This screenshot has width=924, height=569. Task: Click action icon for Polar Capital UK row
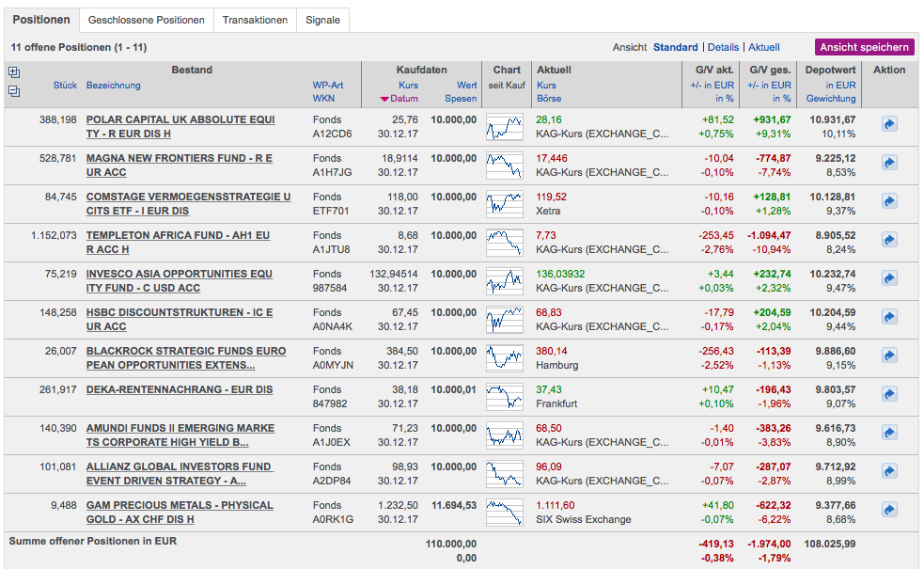coord(889,124)
